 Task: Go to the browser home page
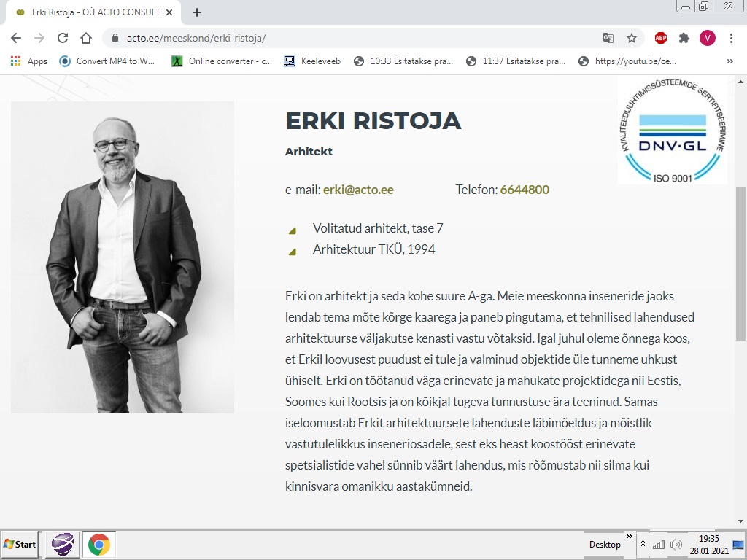pyautogui.click(x=86, y=38)
